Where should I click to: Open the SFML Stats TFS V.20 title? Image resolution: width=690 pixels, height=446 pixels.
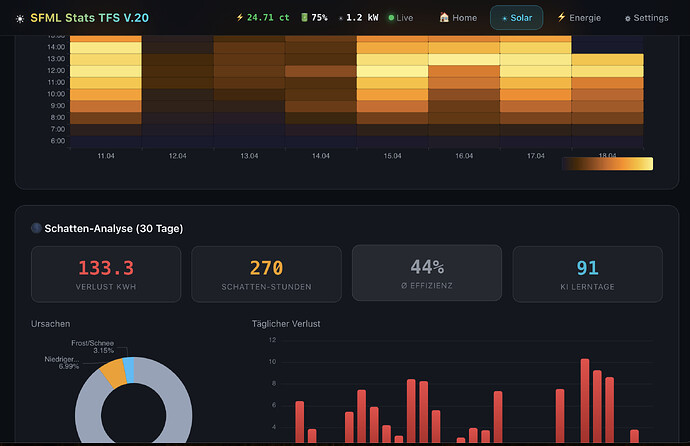point(89,18)
